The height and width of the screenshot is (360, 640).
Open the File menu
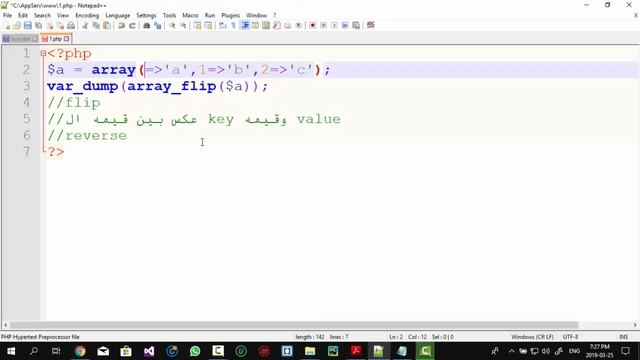(7, 15)
